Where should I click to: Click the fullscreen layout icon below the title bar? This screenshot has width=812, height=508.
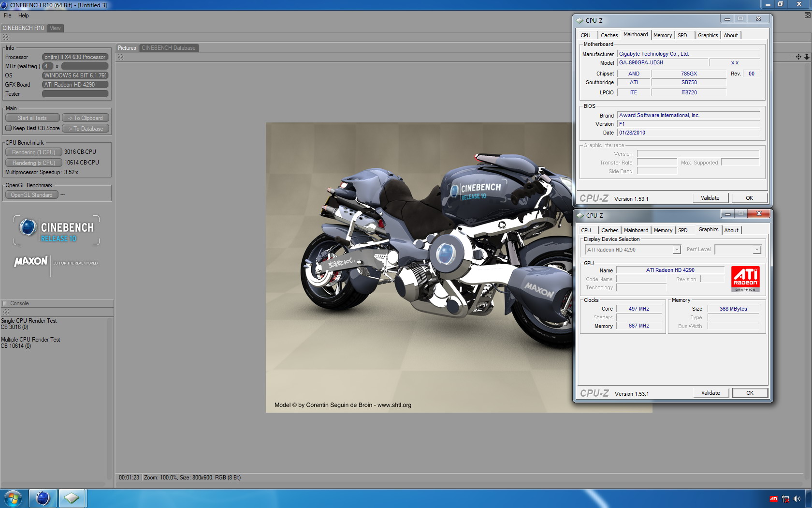coord(807,15)
